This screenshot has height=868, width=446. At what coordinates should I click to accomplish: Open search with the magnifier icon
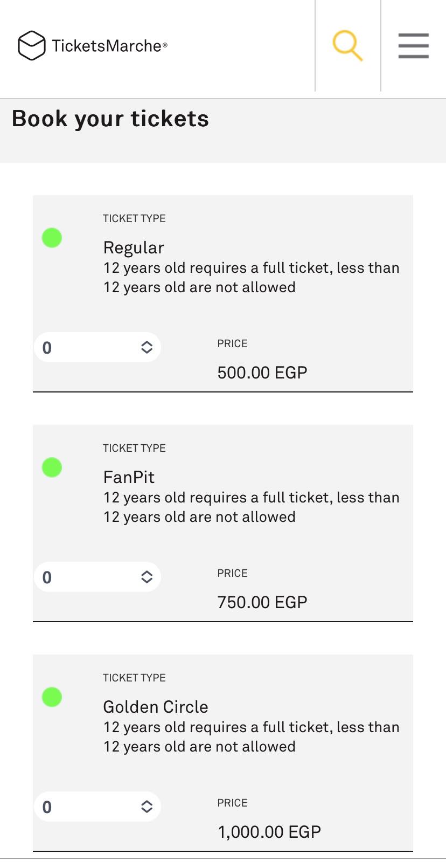pos(347,45)
